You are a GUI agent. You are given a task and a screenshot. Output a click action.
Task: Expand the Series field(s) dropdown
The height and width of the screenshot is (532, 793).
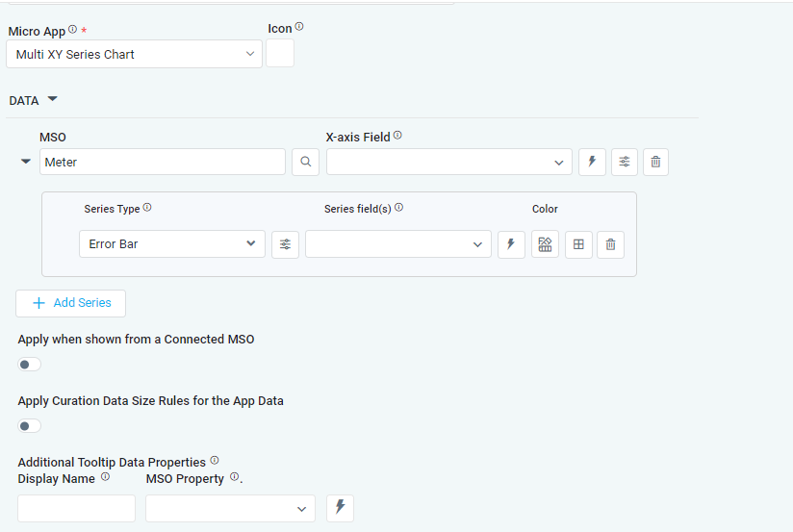397,244
